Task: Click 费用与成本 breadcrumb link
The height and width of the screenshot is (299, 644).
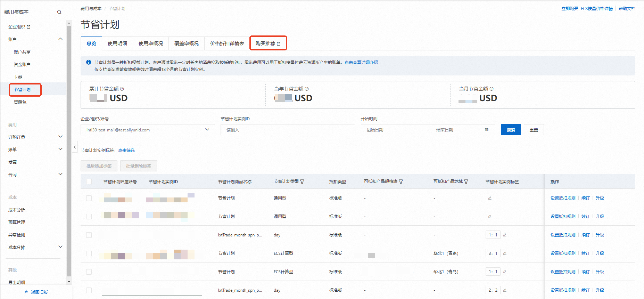Action: [91, 9]
